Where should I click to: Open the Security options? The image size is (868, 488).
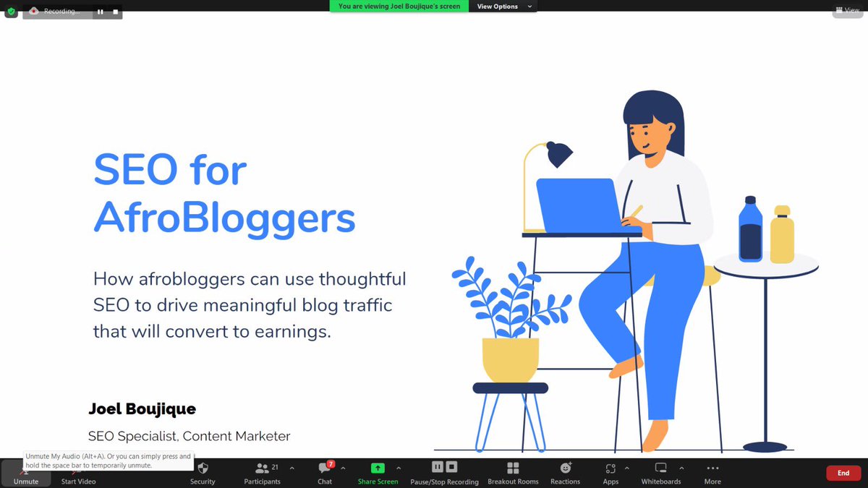pyautogui.click(x=203, y=471)
